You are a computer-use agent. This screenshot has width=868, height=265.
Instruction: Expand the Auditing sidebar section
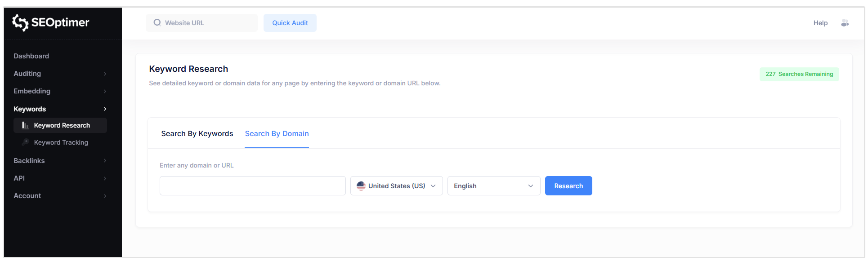pos(27,73)
